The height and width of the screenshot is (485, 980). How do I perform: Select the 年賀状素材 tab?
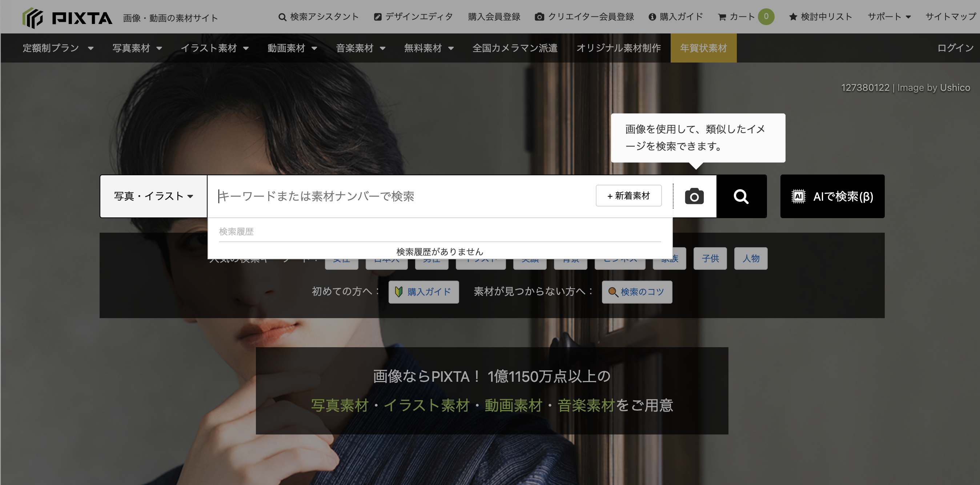703,48
